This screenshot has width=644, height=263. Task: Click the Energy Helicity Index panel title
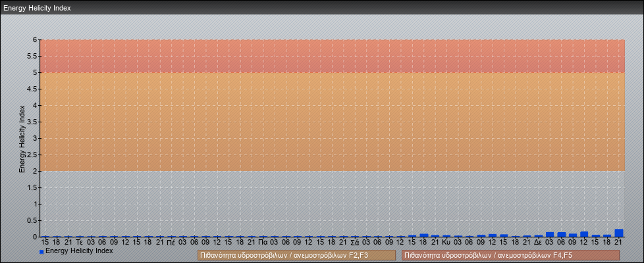click(x=37, y=8)
